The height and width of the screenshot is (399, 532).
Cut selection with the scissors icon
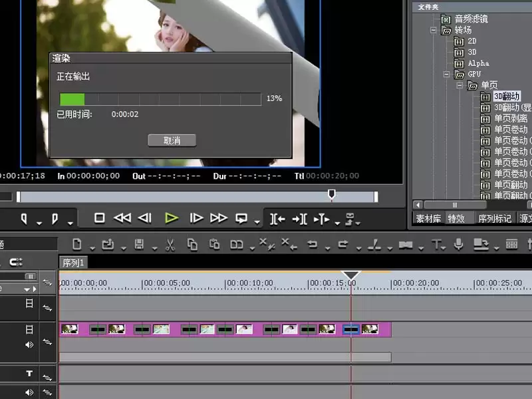click(170, 245)
